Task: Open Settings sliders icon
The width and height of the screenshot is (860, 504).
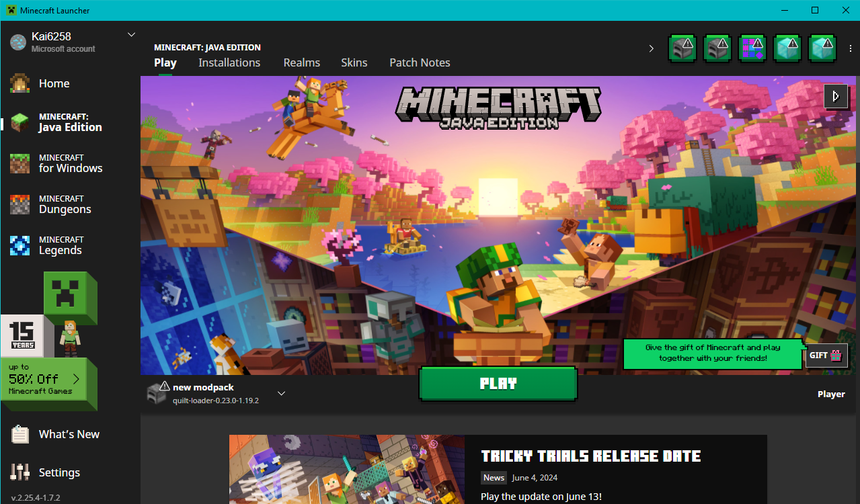Action: pos(19,472)
